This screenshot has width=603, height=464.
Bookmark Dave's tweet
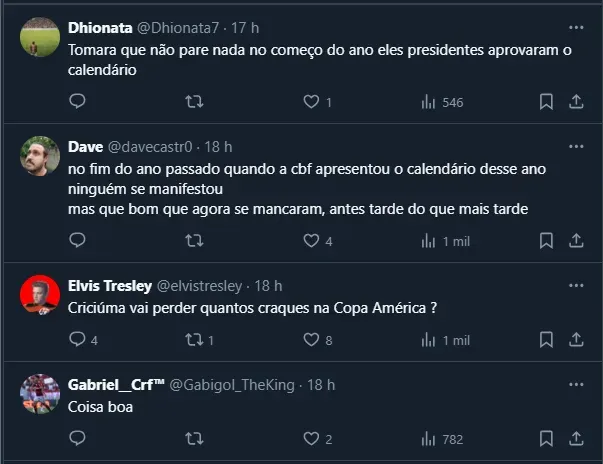coord(546,240)
